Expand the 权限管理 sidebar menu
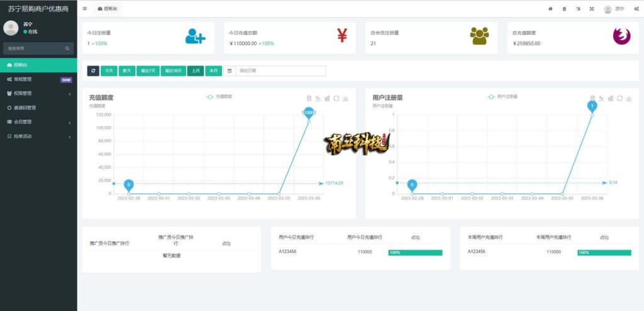Viewport: 644px width, 311px height. click(x=38, y=93)
